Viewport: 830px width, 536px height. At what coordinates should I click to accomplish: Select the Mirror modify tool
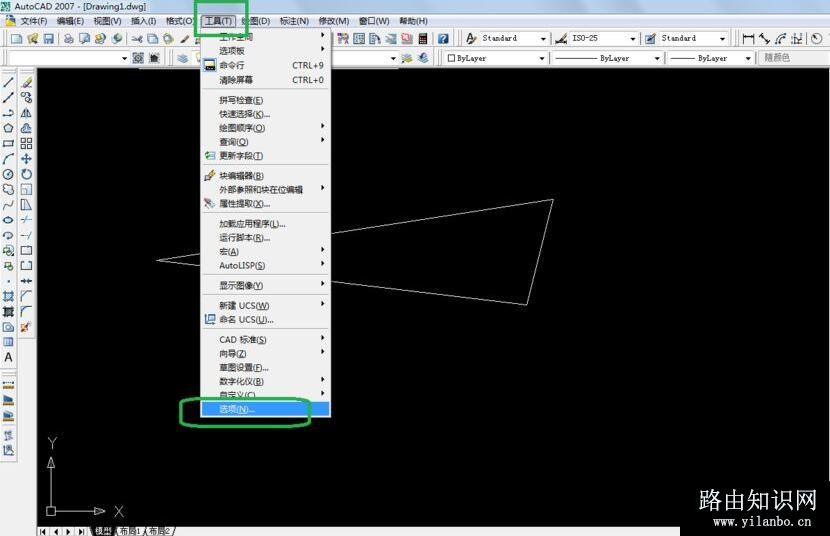pos(26,113)
